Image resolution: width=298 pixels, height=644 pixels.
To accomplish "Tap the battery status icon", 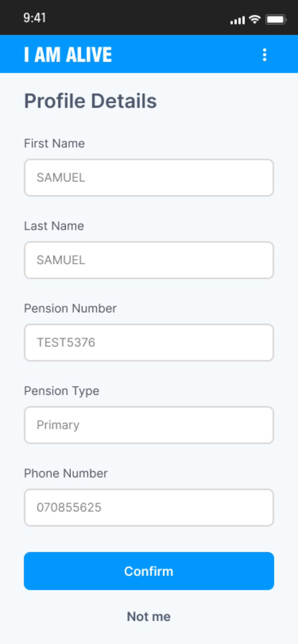I will tap(276, 19).
